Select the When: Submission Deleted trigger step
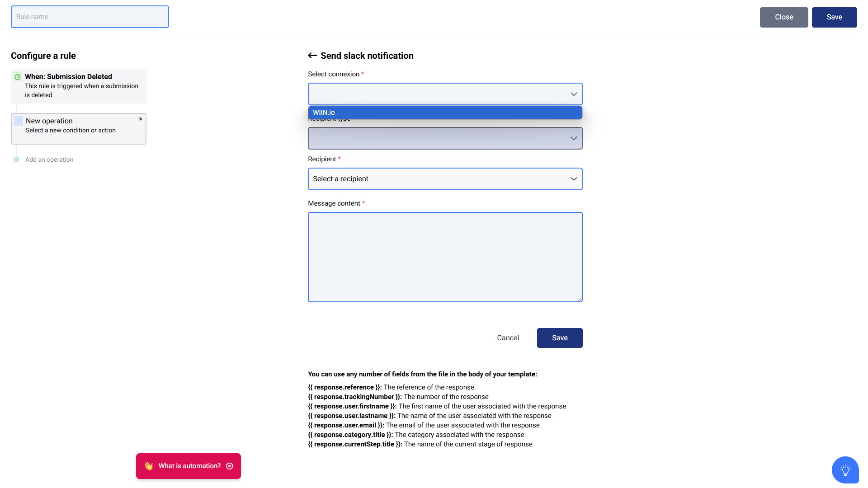Screen dimensions: 868x488 pyautogui.click(x=79, y=86)
